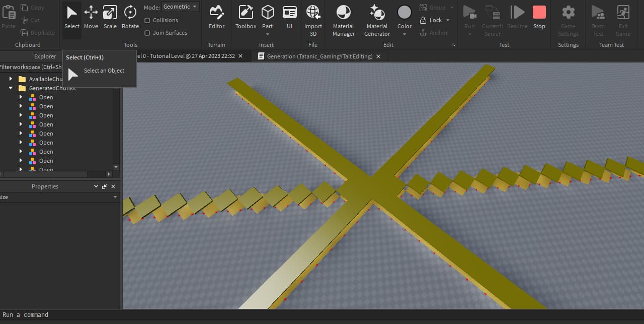Click the Import 3D icon
Image resolution: width=644 pixels, height=324 pixels.
pos(313,17)
